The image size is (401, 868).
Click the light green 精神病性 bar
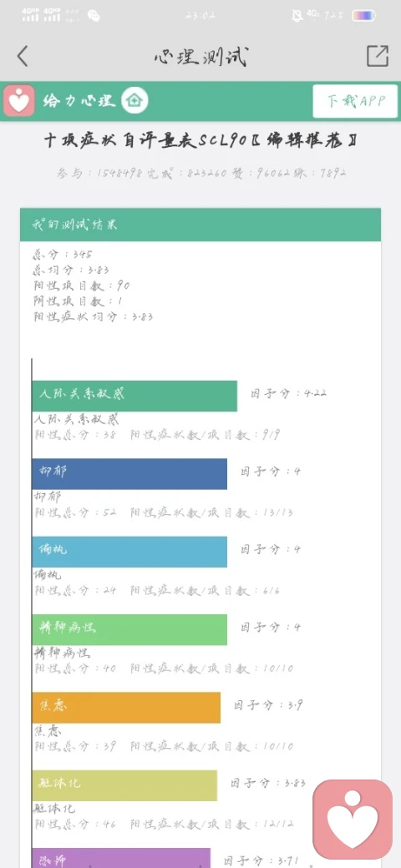click(x=129, y=629)
